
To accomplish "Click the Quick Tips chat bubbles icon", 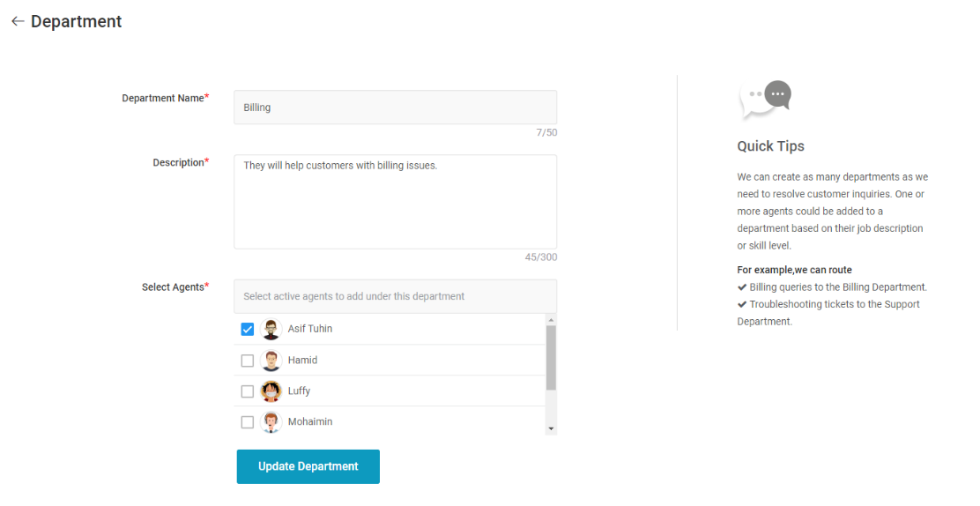I will click(765, 99).
